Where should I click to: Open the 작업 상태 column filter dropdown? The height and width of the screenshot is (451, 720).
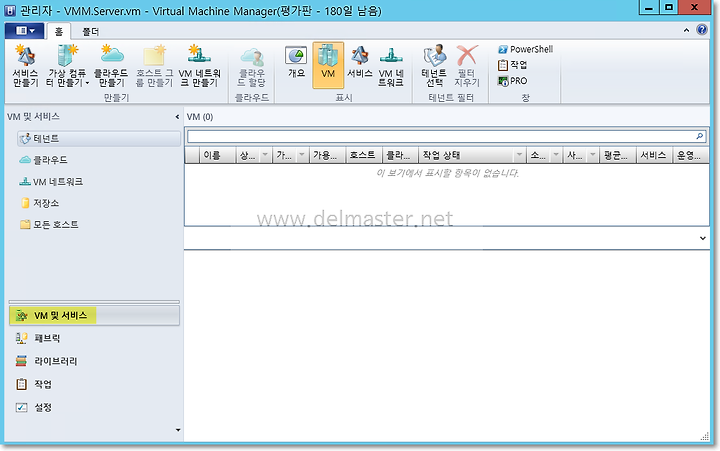519,155
